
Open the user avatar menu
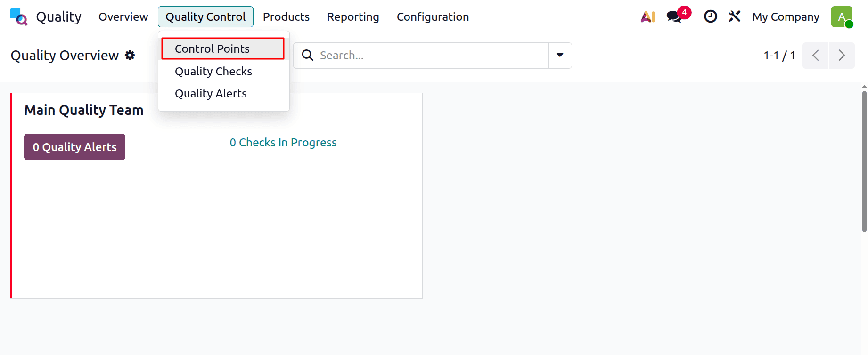point(842,17)
